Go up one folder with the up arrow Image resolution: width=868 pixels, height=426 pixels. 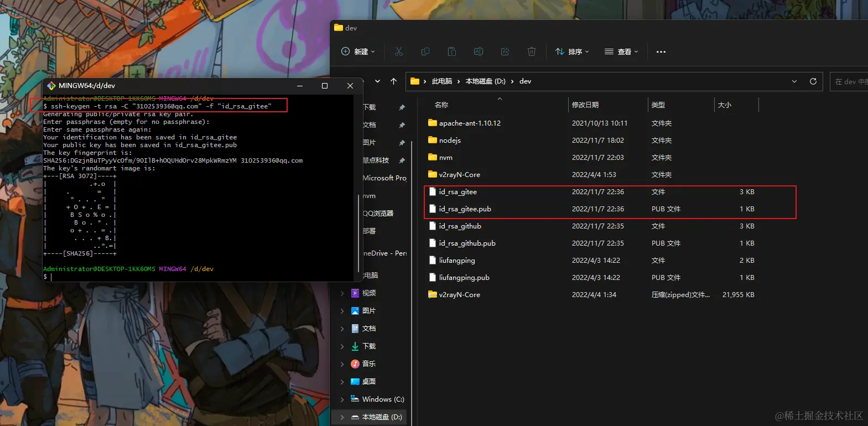[x=394, y=81]
